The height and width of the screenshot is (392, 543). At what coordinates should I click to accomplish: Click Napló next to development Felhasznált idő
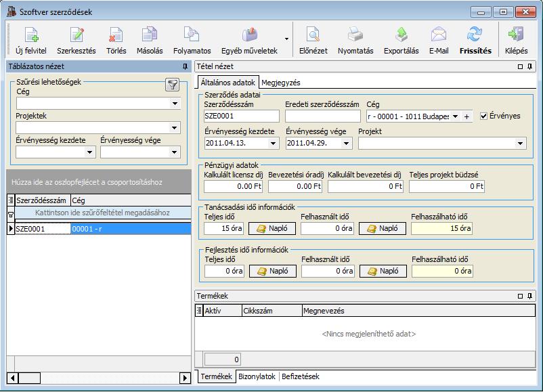click(x=383, y=271)
